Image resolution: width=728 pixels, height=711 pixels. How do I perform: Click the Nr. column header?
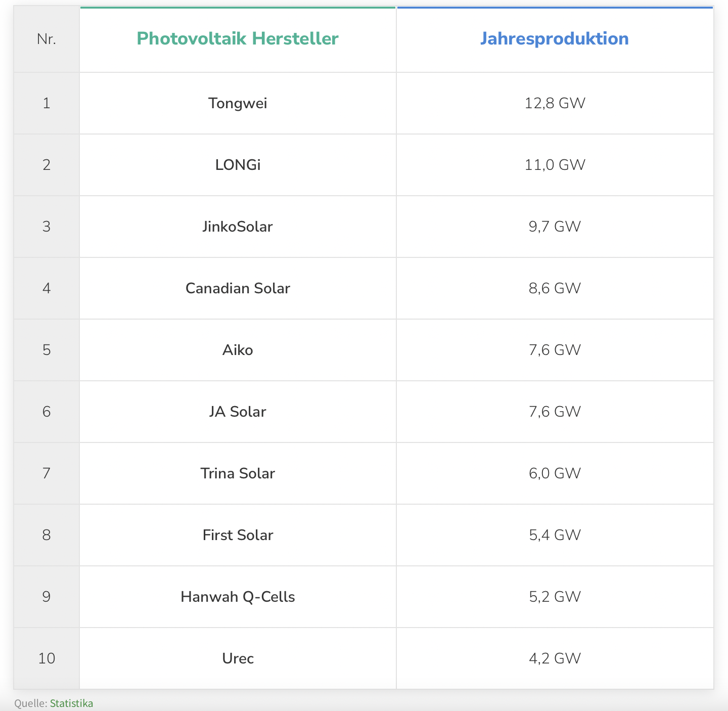[47, 39]
